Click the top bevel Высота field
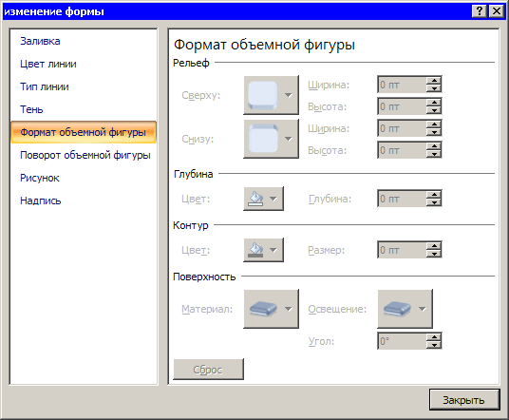This screenshot has width=509, height=420. 402,106
